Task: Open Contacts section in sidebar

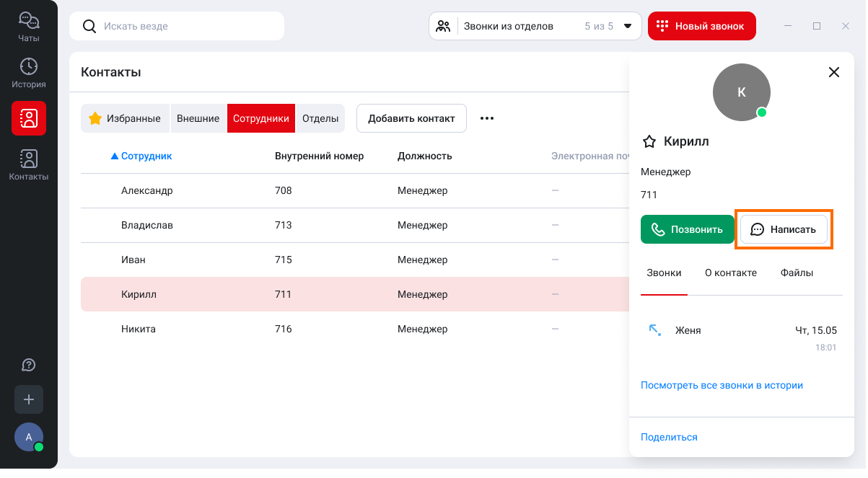Action: click(29, 165)
